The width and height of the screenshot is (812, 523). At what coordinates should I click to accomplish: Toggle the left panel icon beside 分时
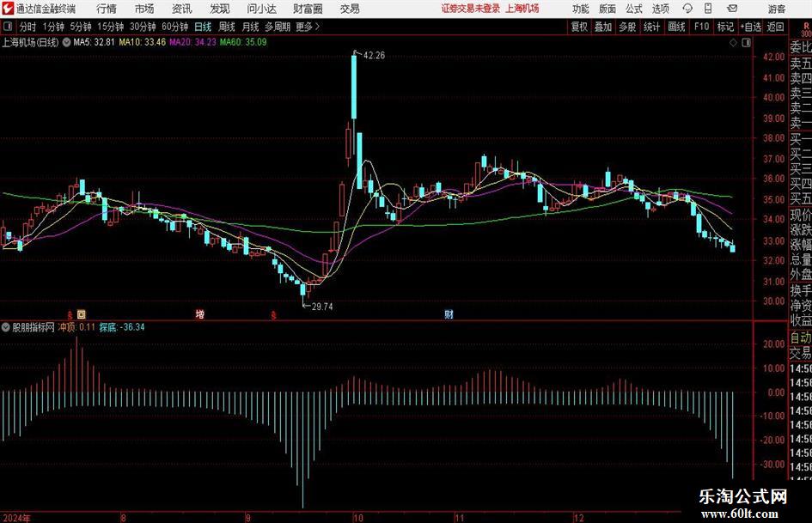(8, 27)
